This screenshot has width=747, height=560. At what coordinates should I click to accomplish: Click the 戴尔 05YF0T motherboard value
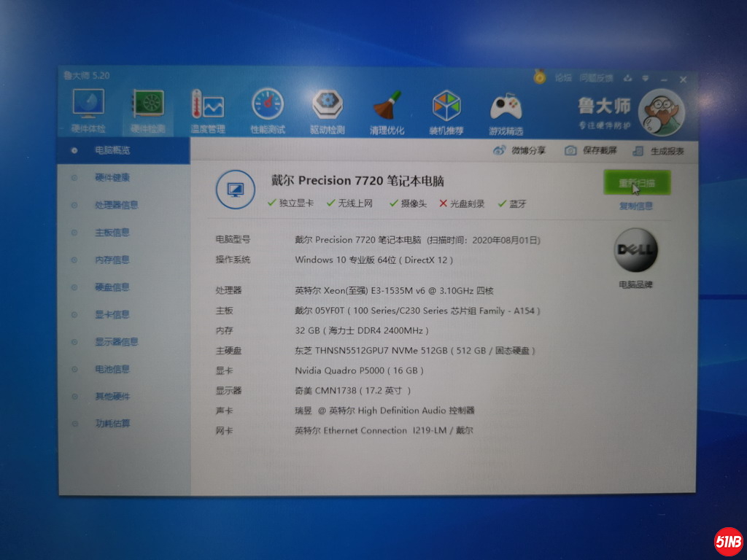click(x=417, y=311)
